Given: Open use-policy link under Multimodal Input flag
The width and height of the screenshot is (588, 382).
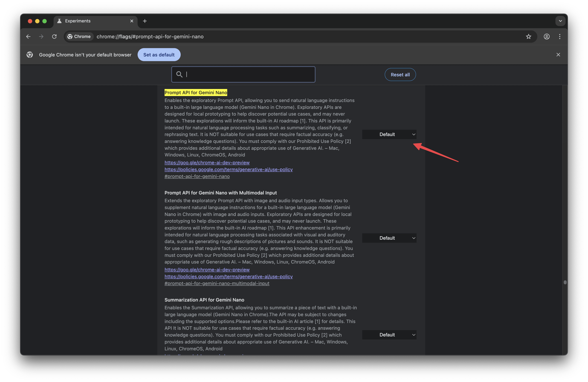Looking at the screenshot, I should [x=228, y=276].
